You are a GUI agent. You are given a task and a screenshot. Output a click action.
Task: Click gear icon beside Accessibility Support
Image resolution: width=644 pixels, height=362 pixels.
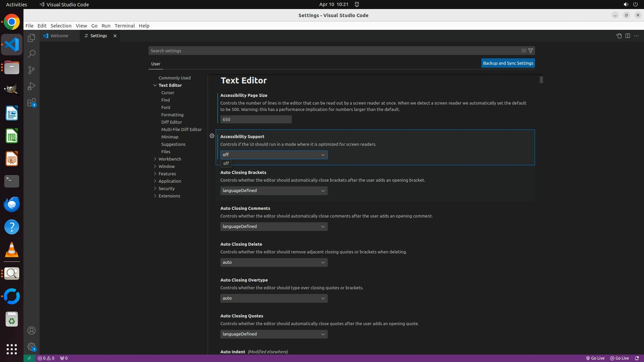pos(212,136)
